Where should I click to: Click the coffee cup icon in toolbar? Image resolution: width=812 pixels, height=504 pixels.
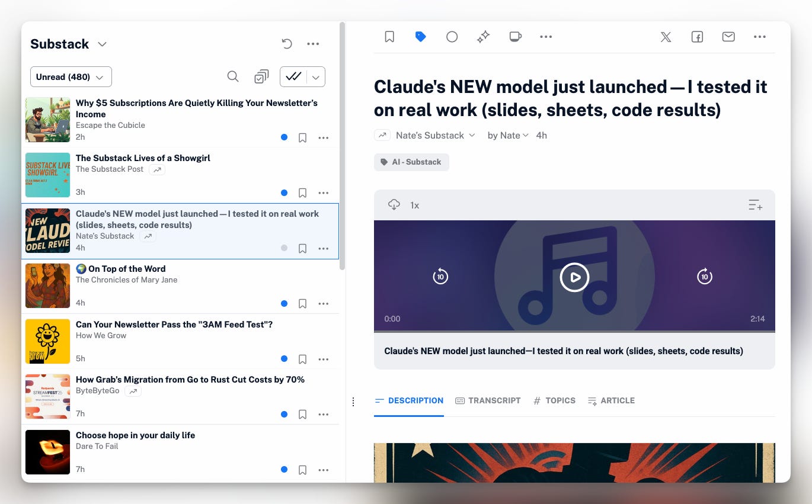[515, 37]
